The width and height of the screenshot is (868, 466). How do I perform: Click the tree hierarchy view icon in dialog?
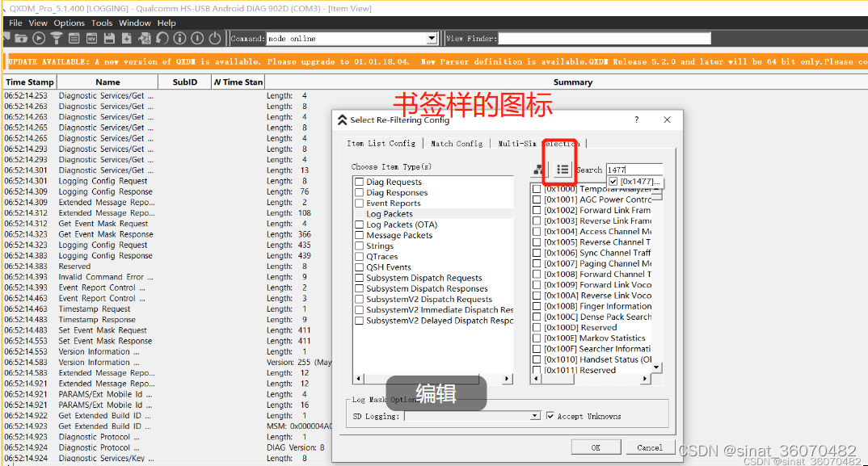tap(538, 170)
